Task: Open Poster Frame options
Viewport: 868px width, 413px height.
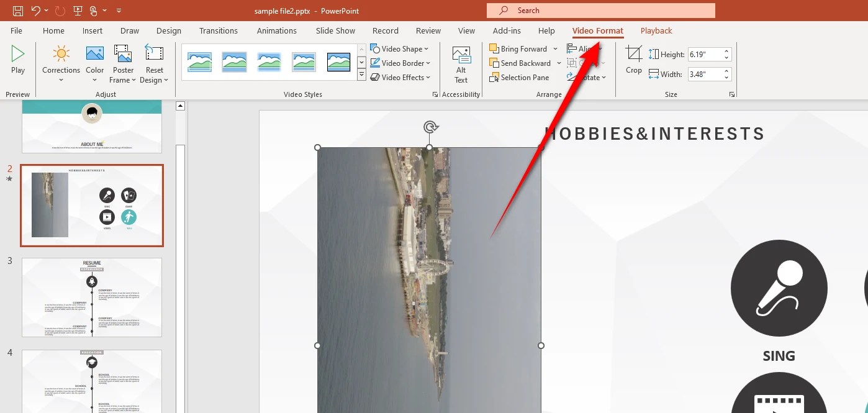Action: 122,62
